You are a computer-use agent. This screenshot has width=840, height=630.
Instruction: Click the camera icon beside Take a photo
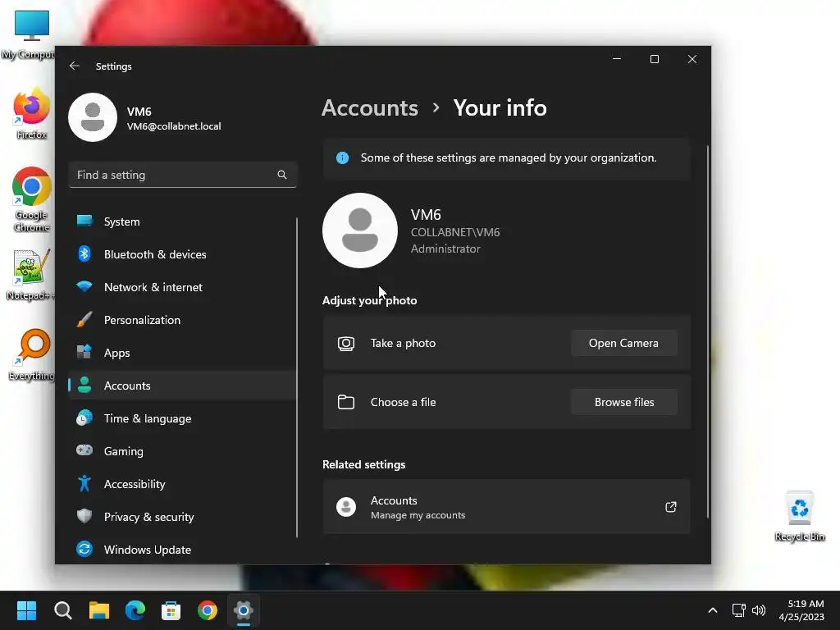point(346,344)
